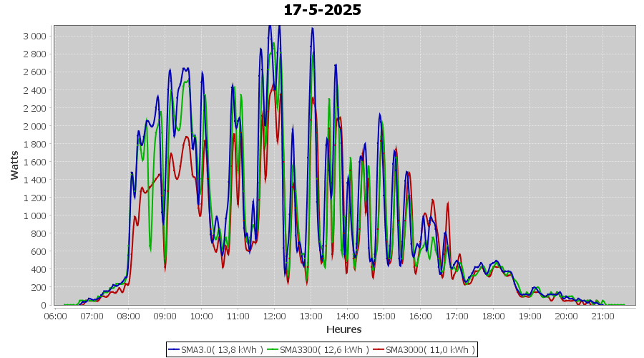Click the 1 400 y-axis tick label
Screen dimensions: 644x358
[x=35, y=180]
